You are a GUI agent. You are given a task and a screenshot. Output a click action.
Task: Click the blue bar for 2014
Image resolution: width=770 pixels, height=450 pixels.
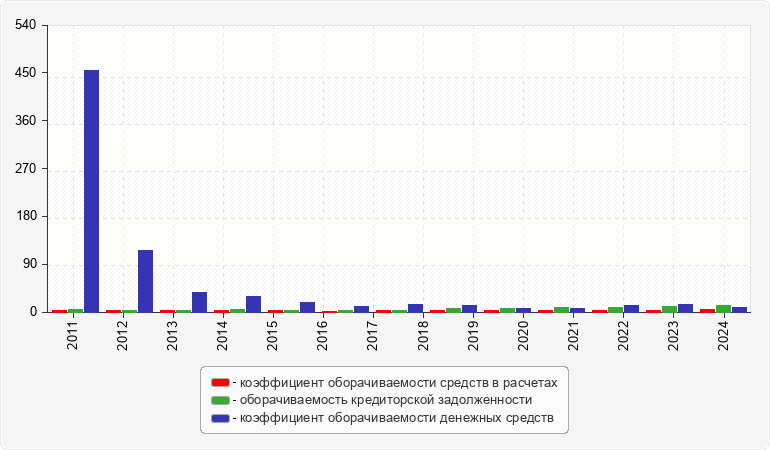click(x=253, y=304)
